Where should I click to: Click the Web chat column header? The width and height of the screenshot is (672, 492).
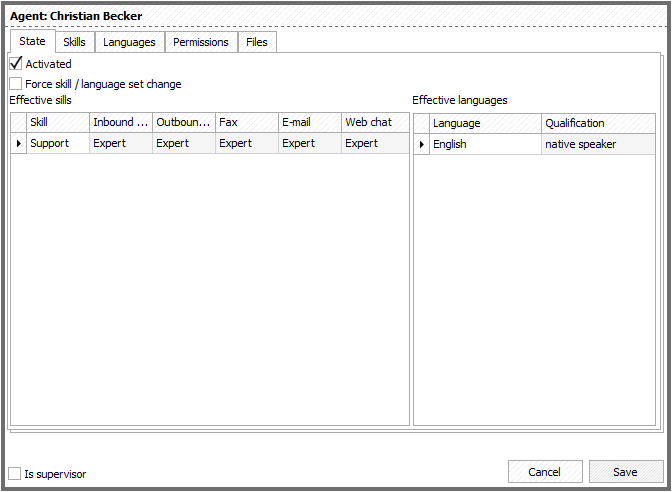point(374,122)
